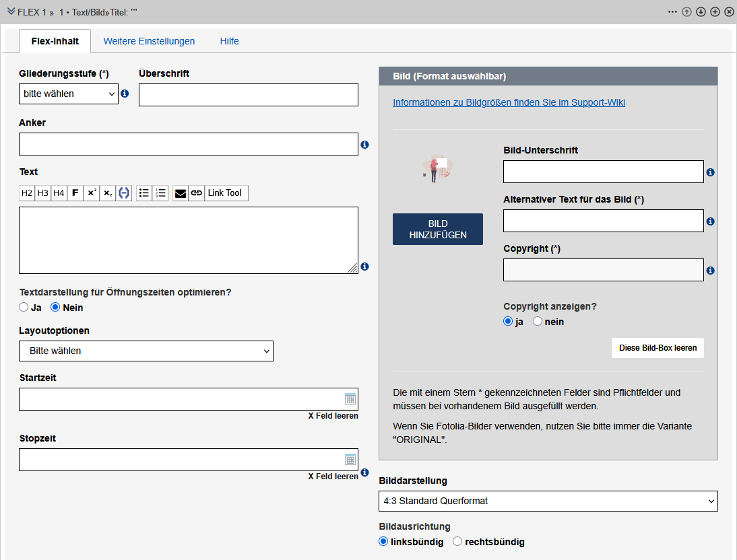Insert a numbered list via toolbar icon
Image resolution: width=737 pixels, height=560 pixels.
[160, 193]
